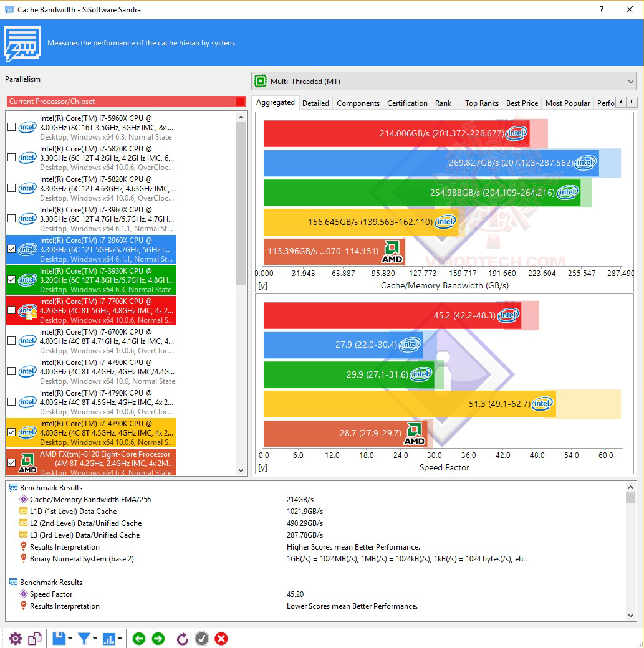The image size is (644, 648).
Task: Click Intel logo on 214.006GB/s red bar
Action: pyautogui.click(x=516, y=133)
